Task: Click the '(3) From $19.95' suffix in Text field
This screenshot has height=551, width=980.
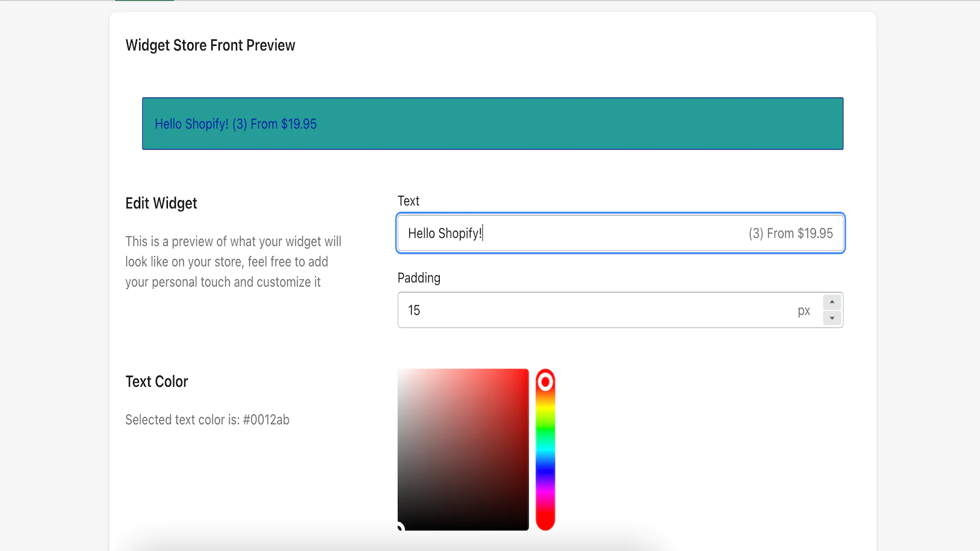Action: tap(791, 233)
